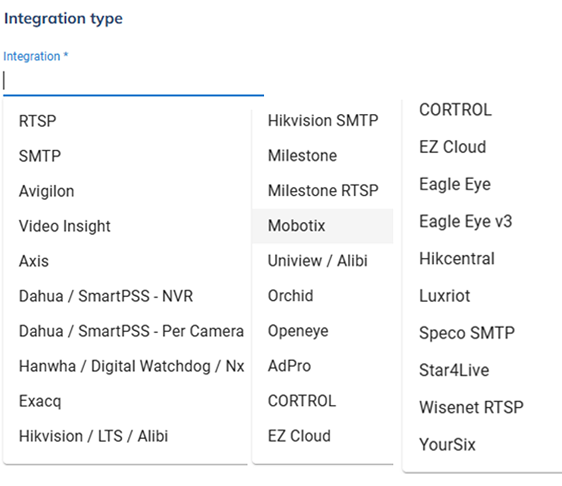Select Dahua / SmartPSS - Per Camera
The height and width of the screenshot is (486, 562).
coord(125,331)
